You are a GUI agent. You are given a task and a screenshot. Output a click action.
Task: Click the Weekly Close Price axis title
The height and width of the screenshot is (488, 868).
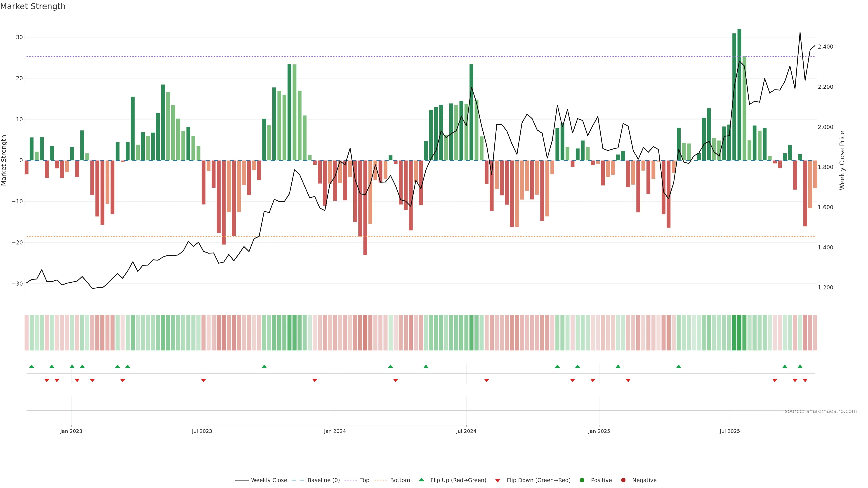click(x=842, y=160)
